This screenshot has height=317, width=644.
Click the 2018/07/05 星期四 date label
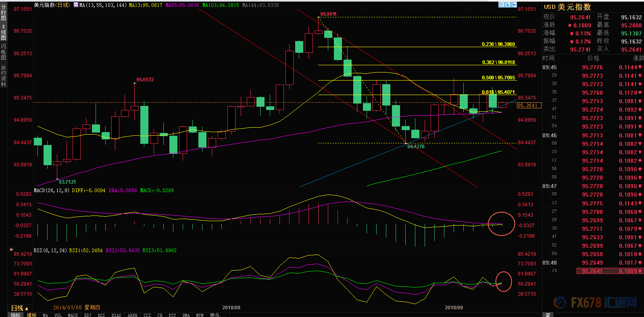coord(77,308)
